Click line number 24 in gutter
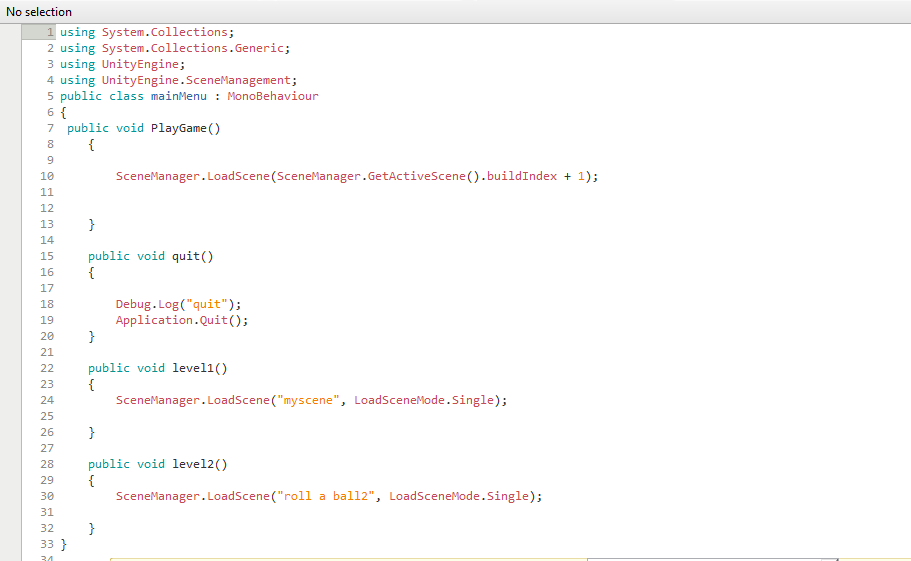This screenshot has height=561, width=911. tap(47, 400)
